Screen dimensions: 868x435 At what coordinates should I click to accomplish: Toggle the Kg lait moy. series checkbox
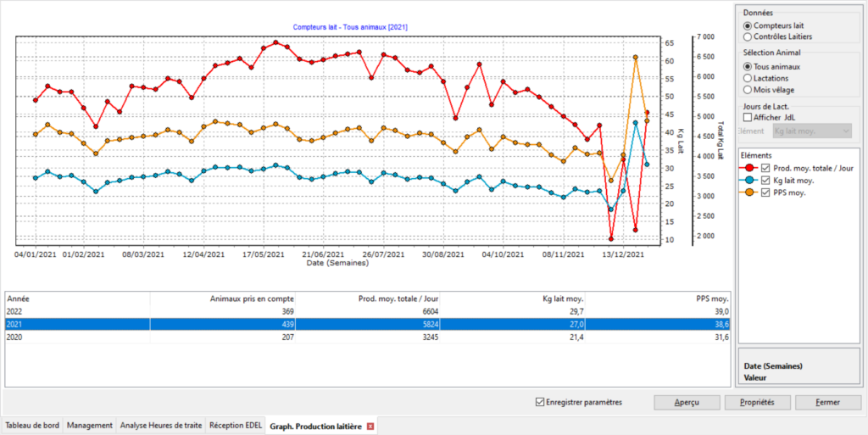click(766, 180)
